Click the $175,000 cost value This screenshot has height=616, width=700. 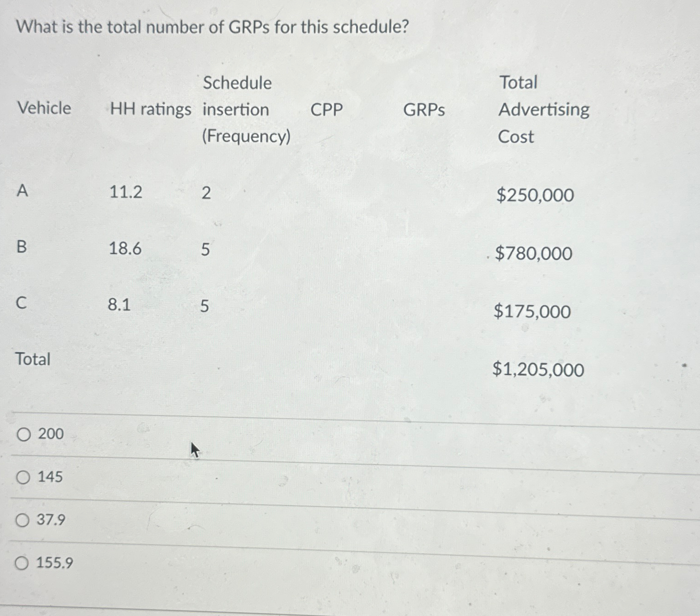point(532,312)
